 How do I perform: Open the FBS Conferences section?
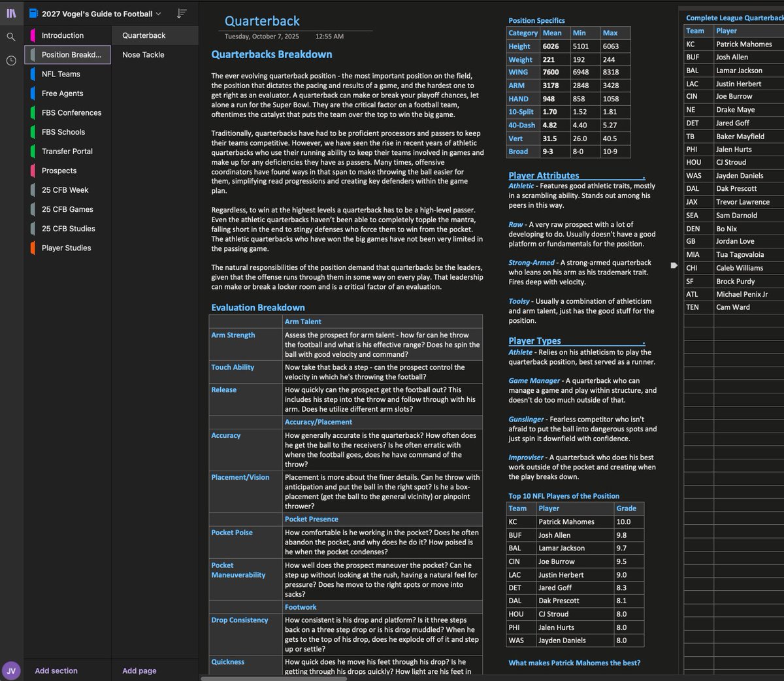68,112
